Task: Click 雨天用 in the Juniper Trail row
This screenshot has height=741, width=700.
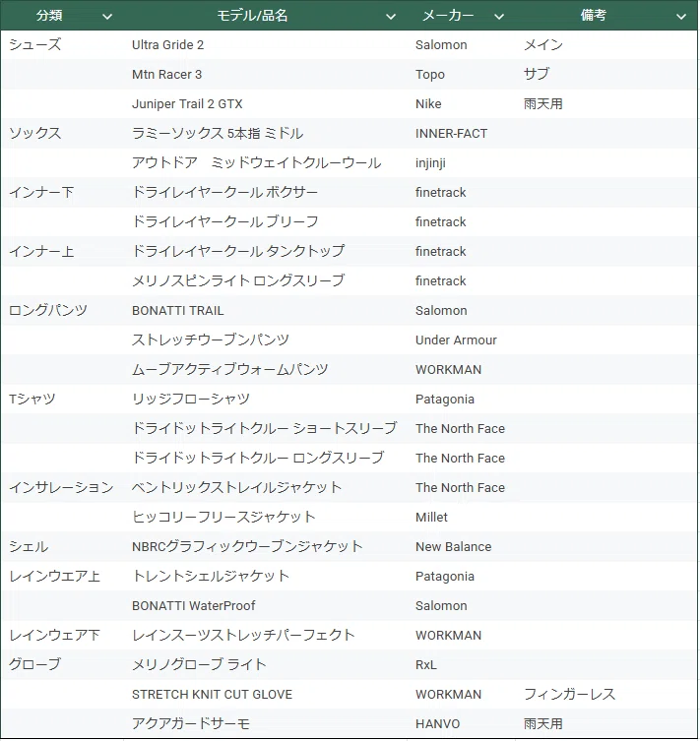Action: click(543, 104)
